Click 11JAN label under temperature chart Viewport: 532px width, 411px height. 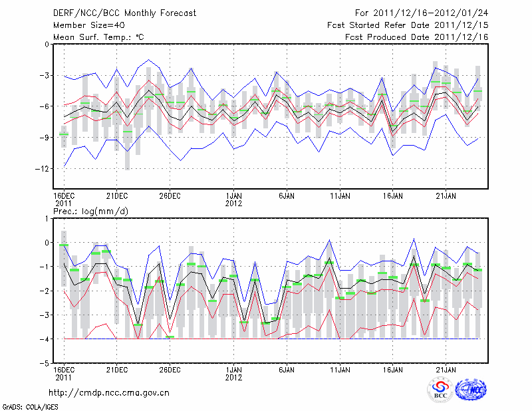340,196
